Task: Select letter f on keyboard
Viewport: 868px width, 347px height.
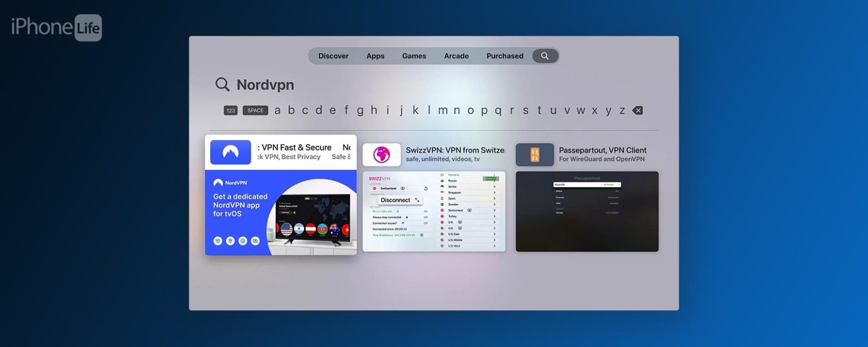Action: [346, 111]
